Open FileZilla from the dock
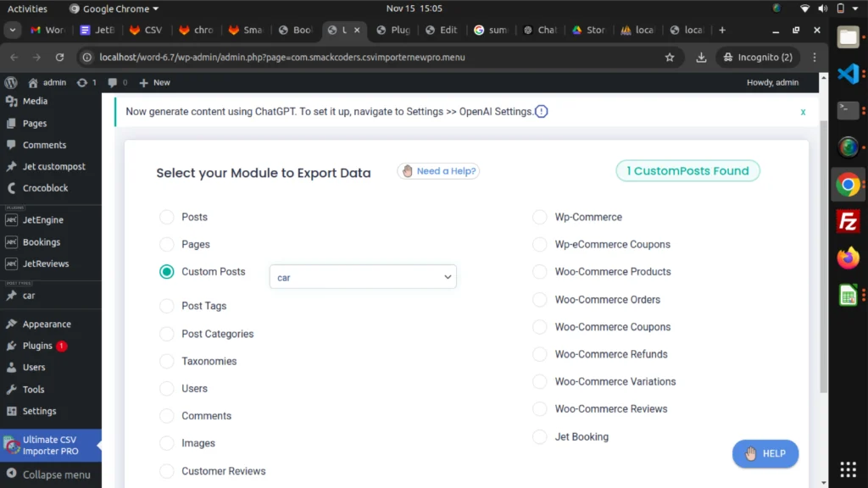The image size is (868, 488). (x=848, y=221)
